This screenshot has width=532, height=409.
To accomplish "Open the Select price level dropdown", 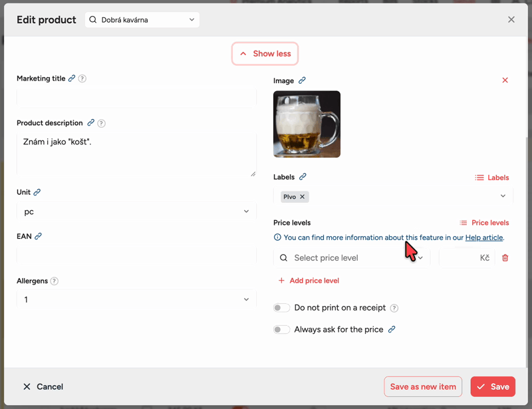I will 352,258.
